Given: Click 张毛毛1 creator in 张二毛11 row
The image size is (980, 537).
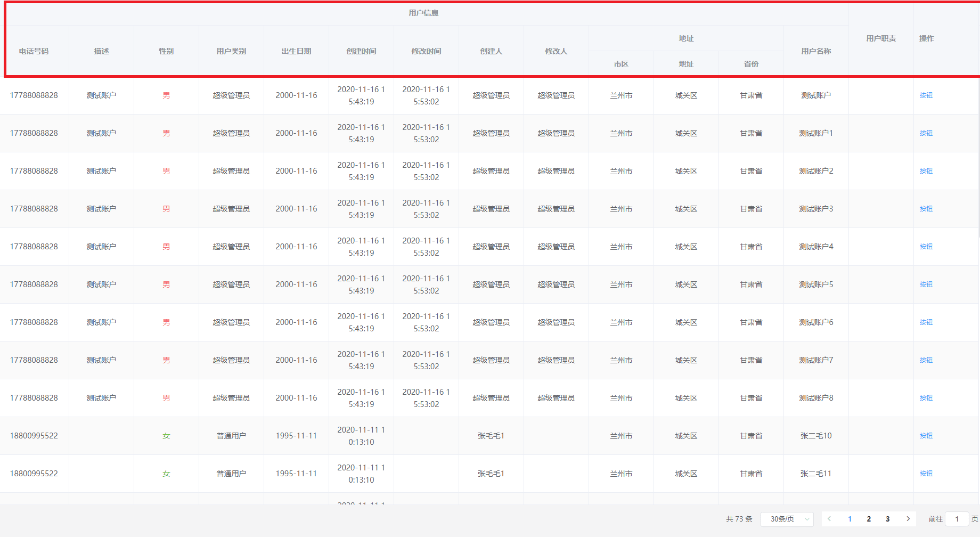Looking at the screenshot, I should point(491,474).
